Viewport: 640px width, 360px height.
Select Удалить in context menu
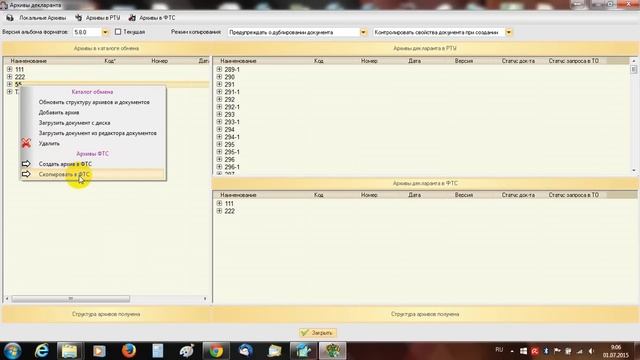pos(49,143)
